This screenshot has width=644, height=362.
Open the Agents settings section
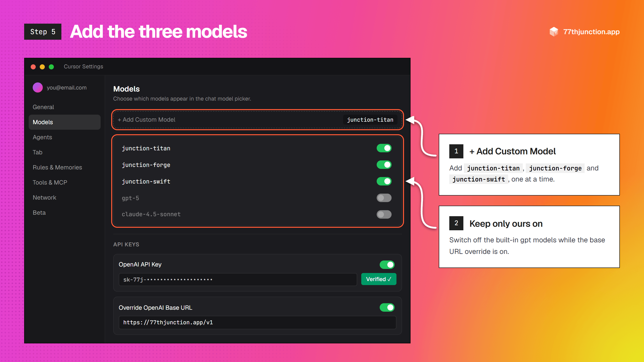(x=65, y=137)
